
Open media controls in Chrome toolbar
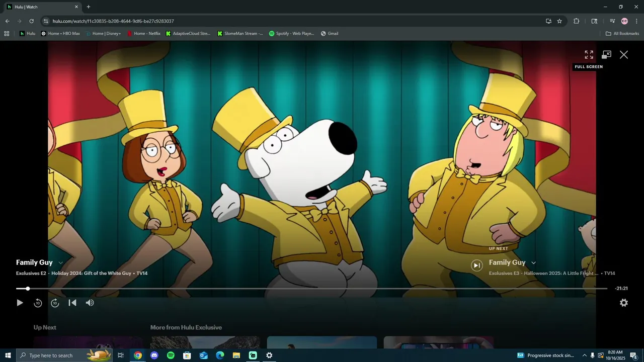click(x=612, y=21)
